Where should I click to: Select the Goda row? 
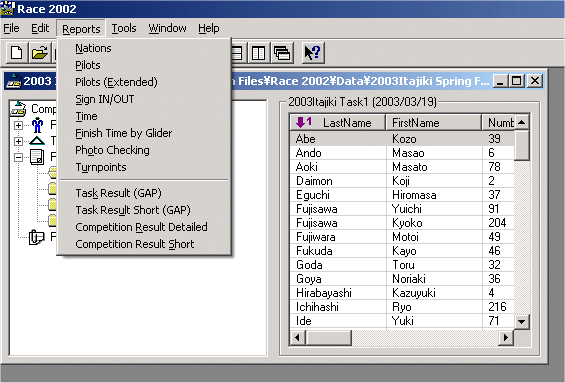click(402, 265)
